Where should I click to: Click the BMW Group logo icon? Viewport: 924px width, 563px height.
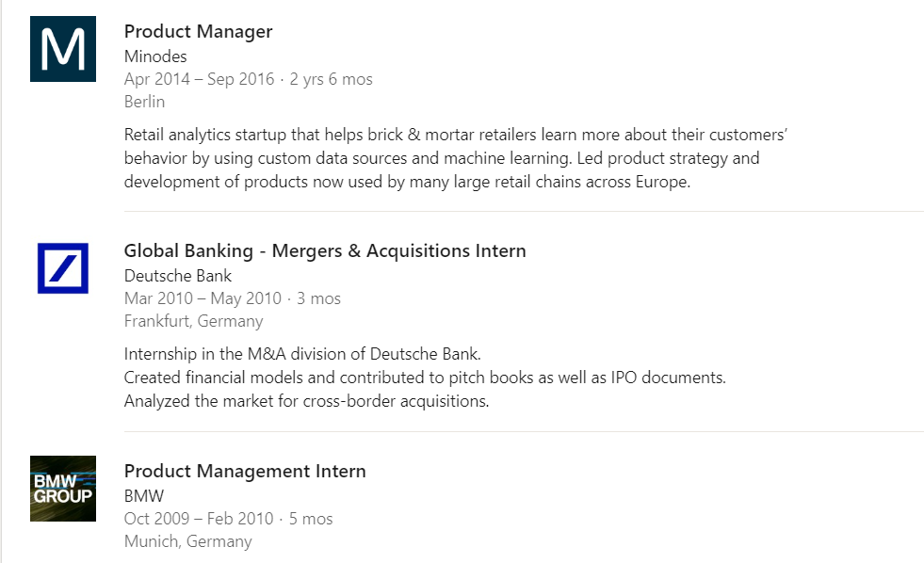pos(63,489)
